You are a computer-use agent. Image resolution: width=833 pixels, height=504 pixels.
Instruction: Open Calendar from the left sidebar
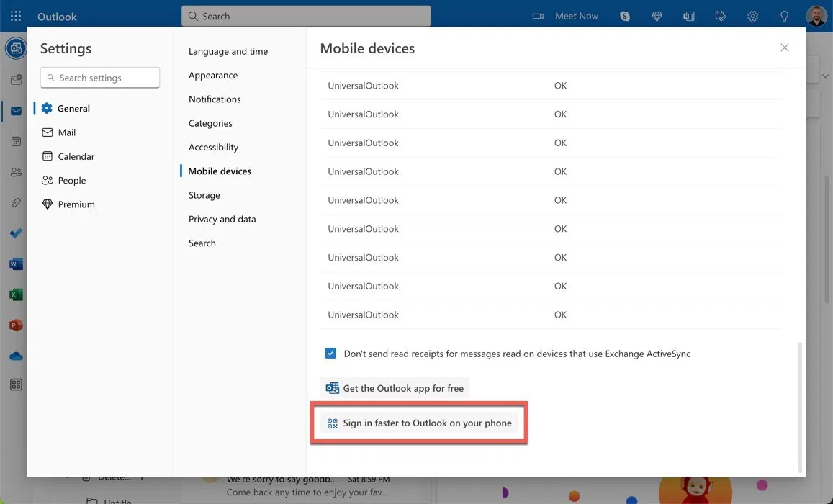point(16,140)
